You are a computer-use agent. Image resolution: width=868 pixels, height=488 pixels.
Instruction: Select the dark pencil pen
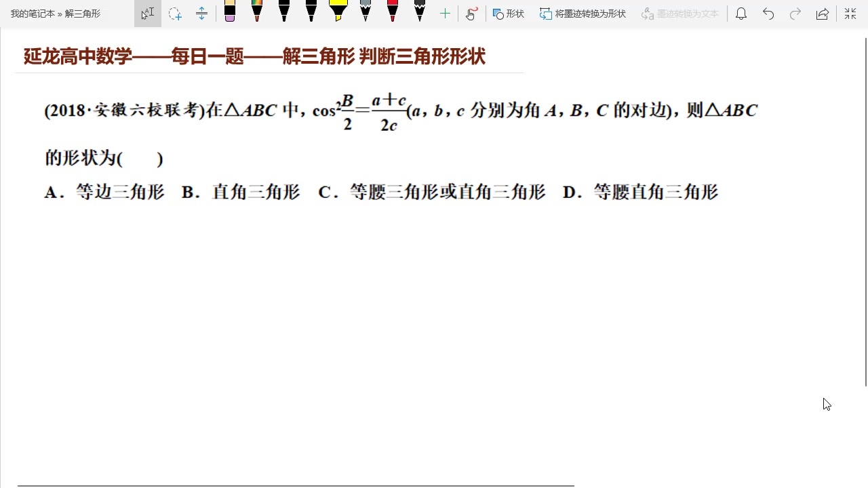pyautogui.click(x=420, y=11)
